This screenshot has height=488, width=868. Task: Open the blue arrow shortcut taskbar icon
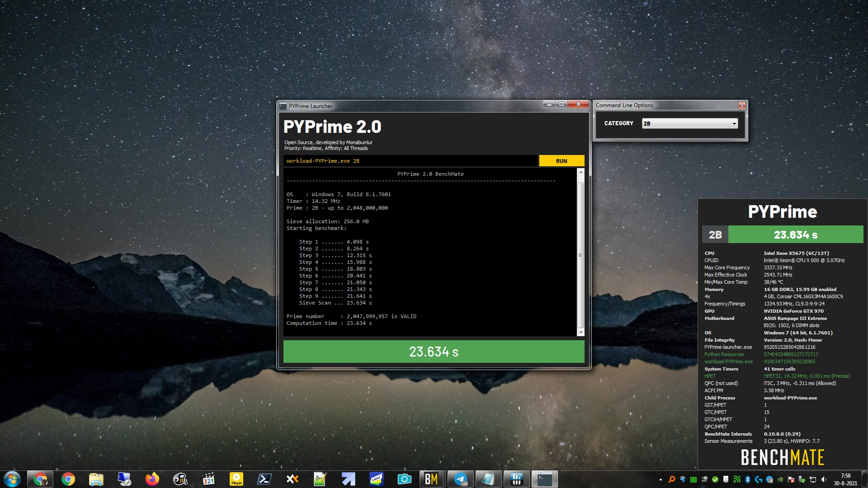point(349,479)
